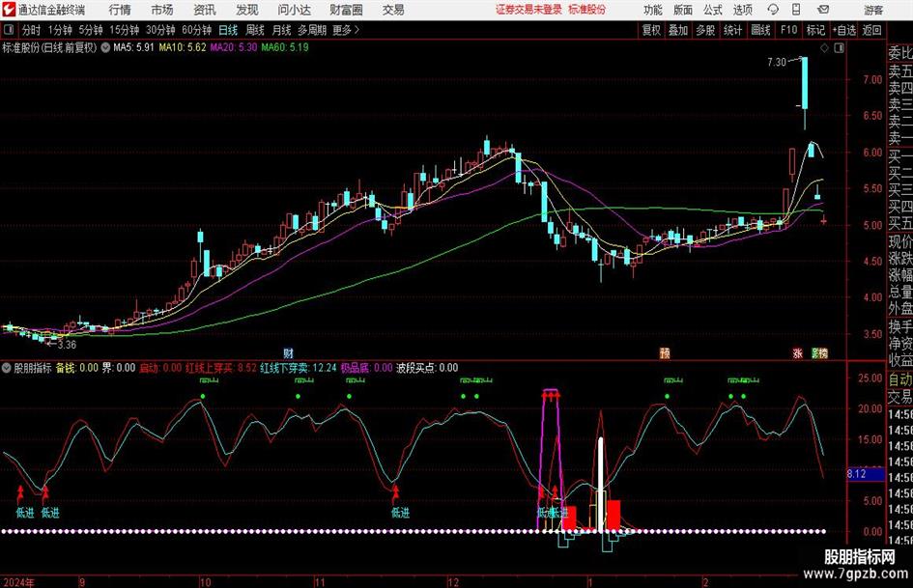Click the 3.36 low price label

pos(67,345)
